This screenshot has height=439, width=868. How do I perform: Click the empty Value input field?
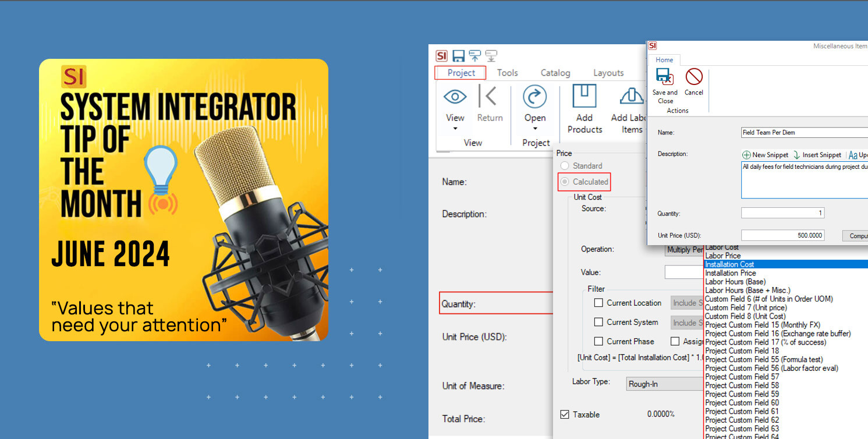685,272
